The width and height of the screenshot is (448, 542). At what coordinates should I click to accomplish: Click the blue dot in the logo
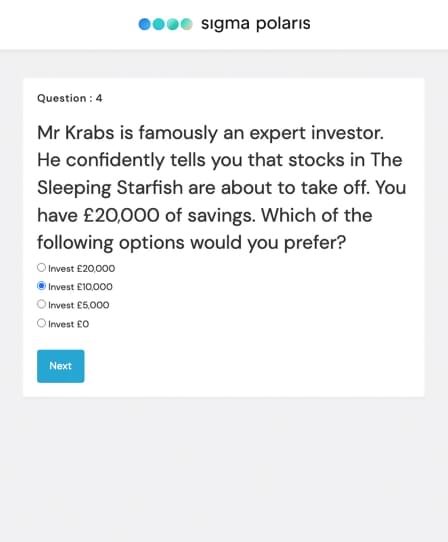(x=145, y=24)
